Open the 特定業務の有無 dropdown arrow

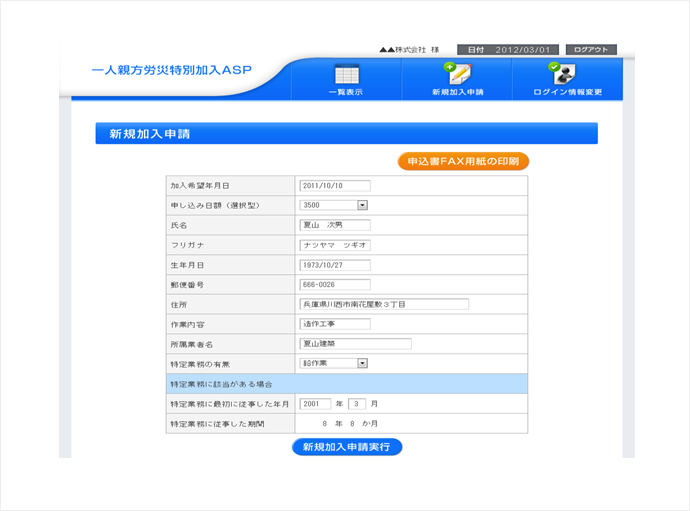[x=362, y=363]
